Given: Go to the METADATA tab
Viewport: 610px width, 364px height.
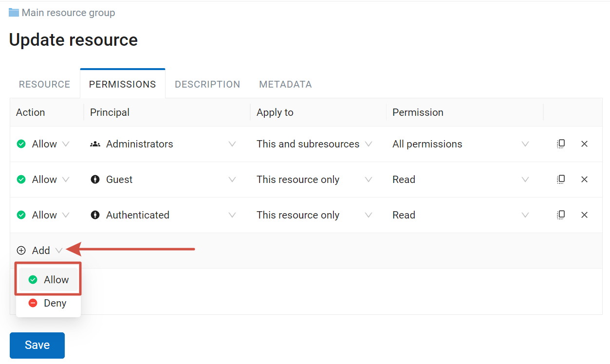Looking at the screenshot, I should (285, 84).
